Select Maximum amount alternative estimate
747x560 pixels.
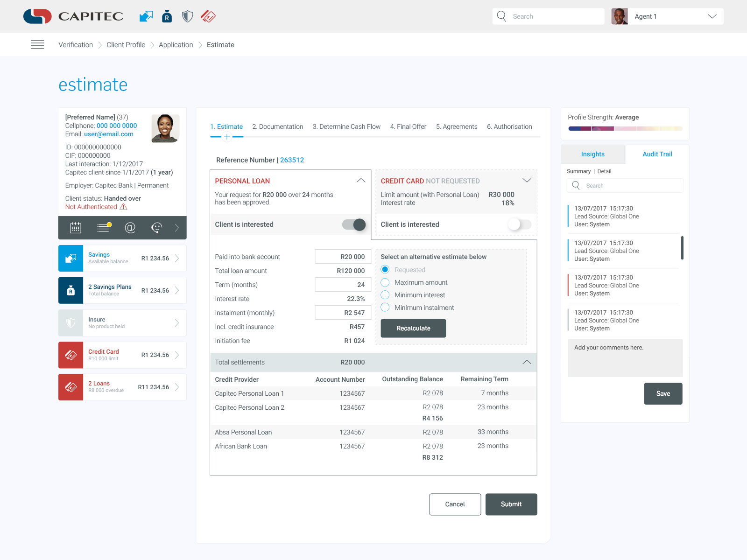coord(385,282)
